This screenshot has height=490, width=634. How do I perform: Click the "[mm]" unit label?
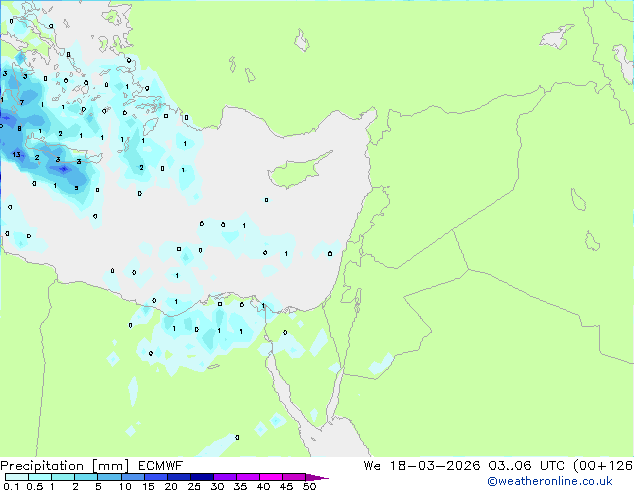point(111,466)
